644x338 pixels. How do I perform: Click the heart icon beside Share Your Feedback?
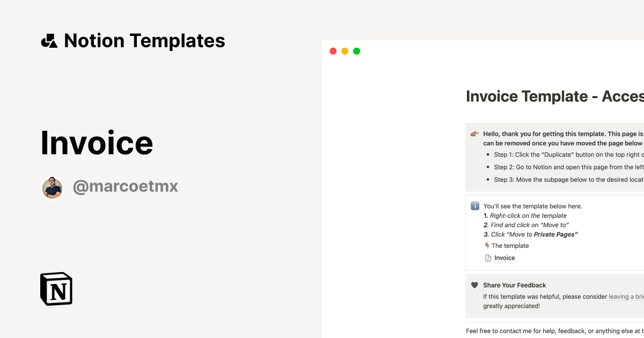point(474,285)
